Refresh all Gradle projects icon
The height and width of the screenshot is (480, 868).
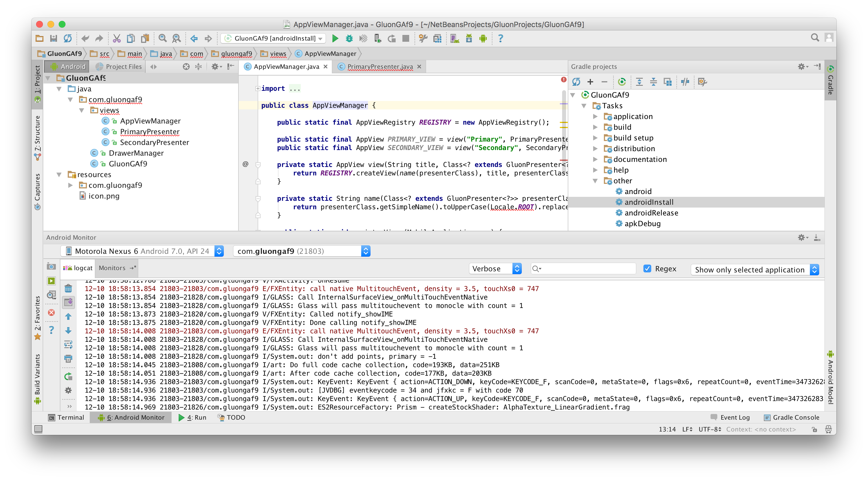click(576, 82)
